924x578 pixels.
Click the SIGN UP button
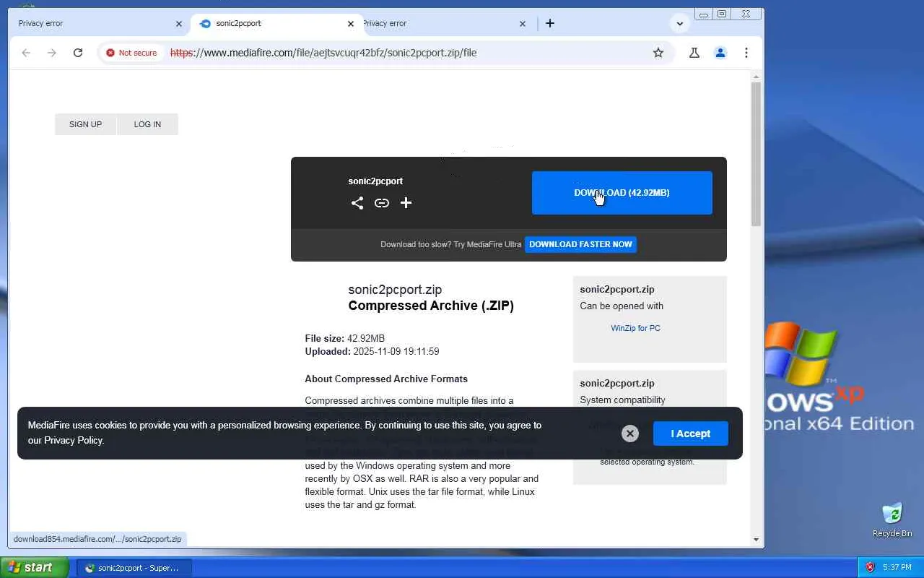85,124
